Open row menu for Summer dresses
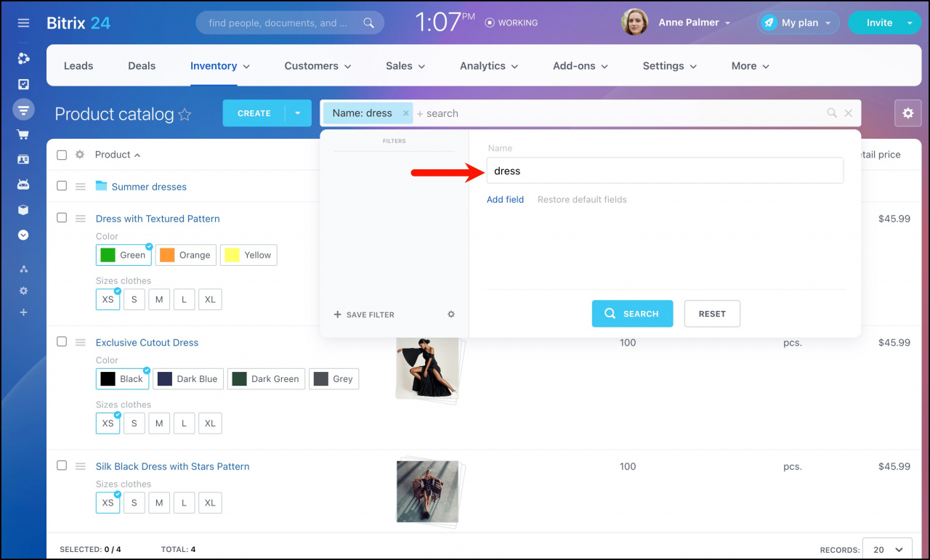The height and width of the screenshot is (560, 930). pyautogui.click(x=81, y=187)
